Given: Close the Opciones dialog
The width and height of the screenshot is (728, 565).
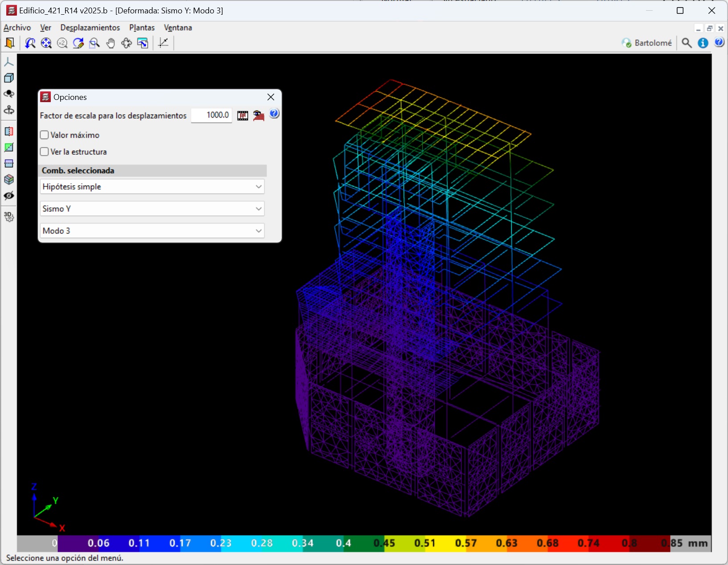Looking at the screenshot, I should [271, 97].
